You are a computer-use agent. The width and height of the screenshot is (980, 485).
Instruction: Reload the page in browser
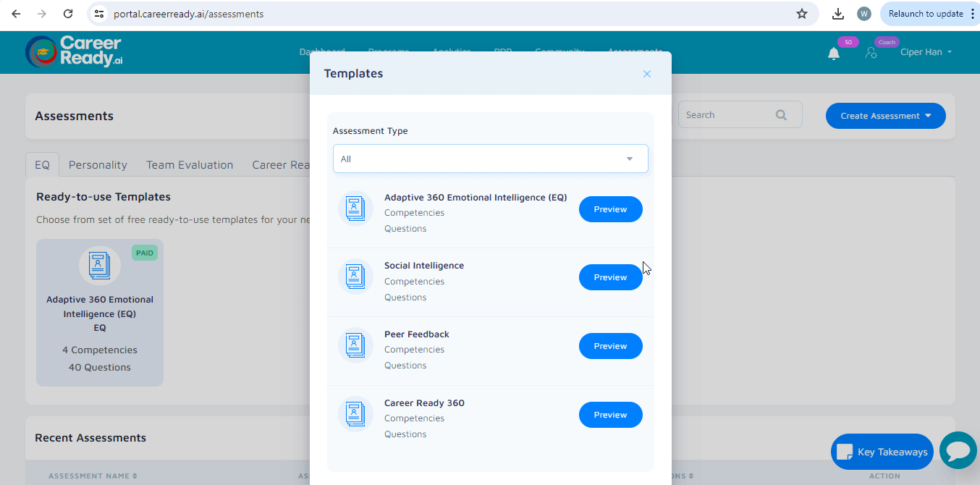(x=68, y=14)
